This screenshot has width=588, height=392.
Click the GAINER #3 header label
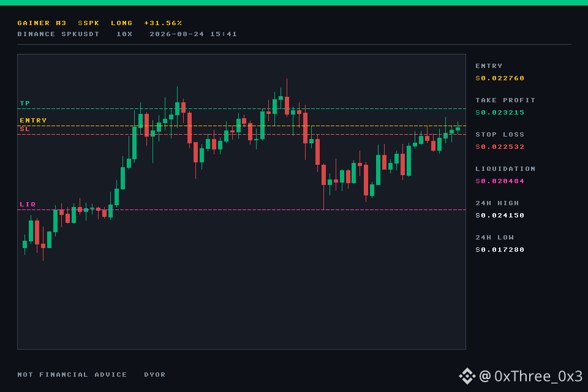click(x=42, y=23)
